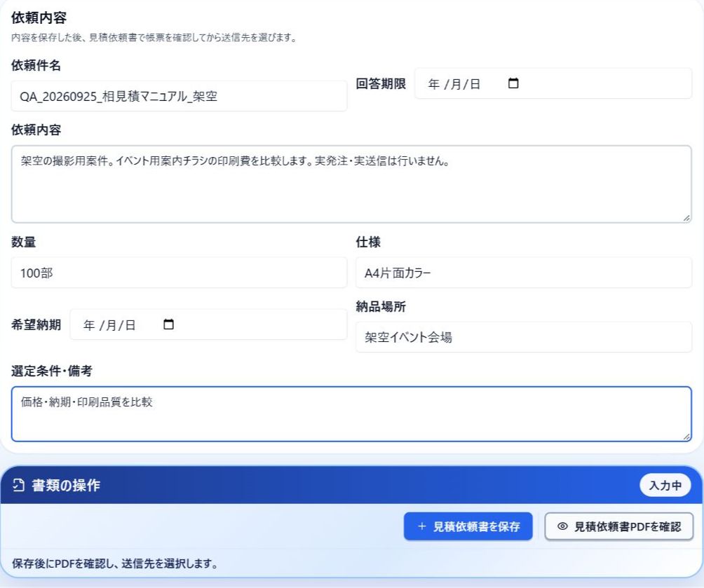Image resolution: width=704 pixels, height=588 pixels.
Task: Focus the 依頼件名 input field
Action: tap(179, 96)
